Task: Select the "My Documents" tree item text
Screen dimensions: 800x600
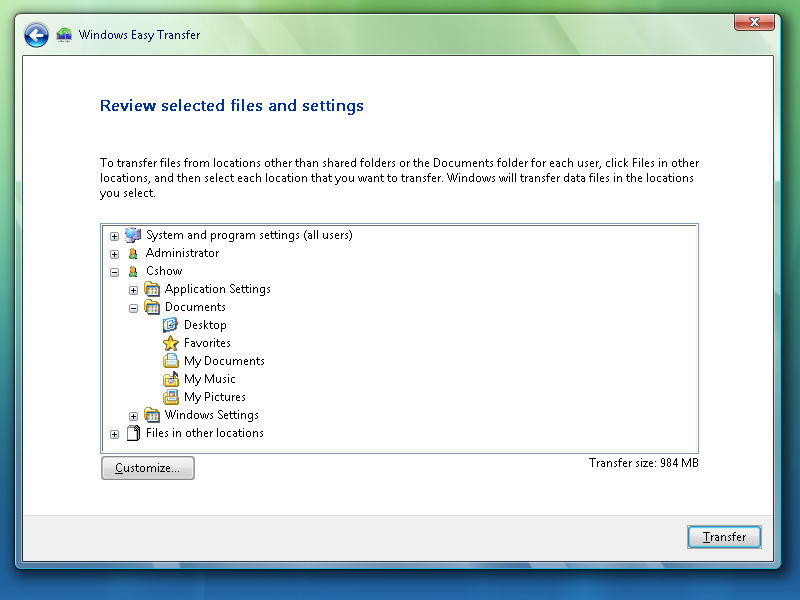Action: [x=224, y=361]
